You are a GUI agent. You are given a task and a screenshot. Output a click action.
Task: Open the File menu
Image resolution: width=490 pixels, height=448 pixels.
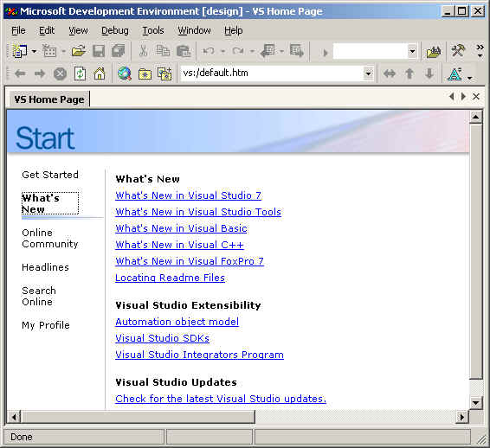pyautogui.click(x=18, y=30)
